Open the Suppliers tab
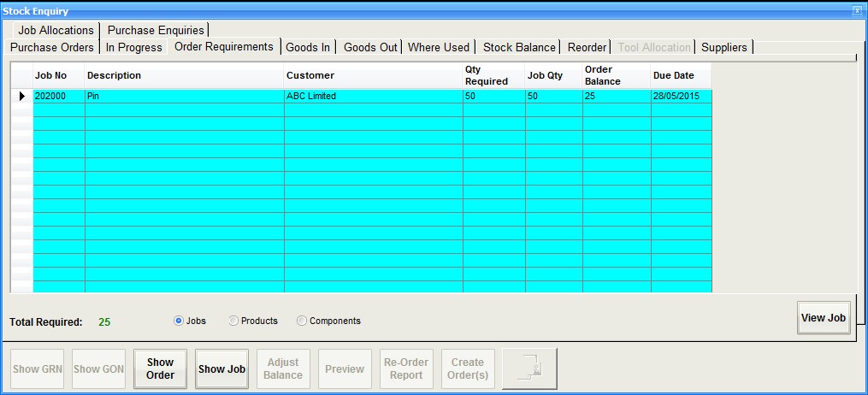 (723, 47)
